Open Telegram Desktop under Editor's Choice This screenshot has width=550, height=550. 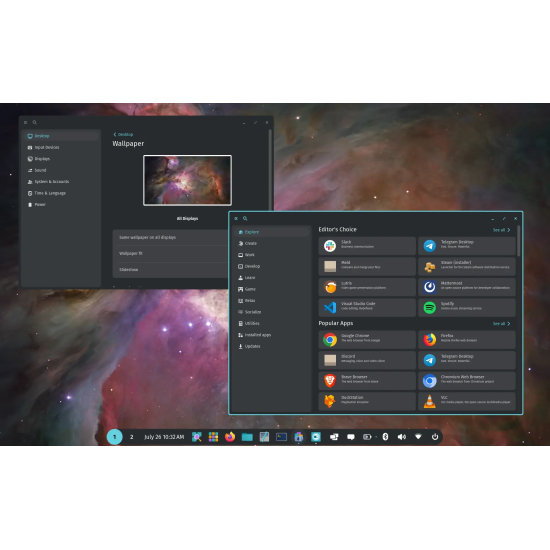point(467,246)
